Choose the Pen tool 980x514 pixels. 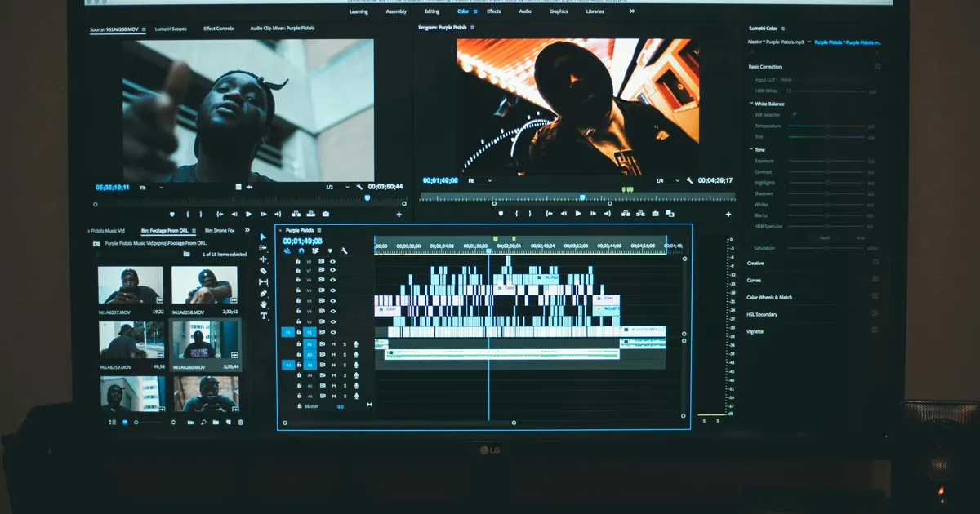[x=264, y=294]
